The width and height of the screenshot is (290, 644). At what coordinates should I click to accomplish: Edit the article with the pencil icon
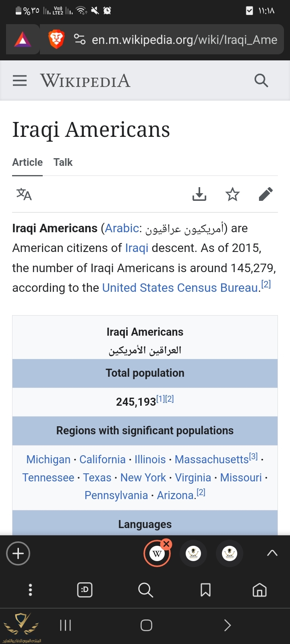pos(265,194)
